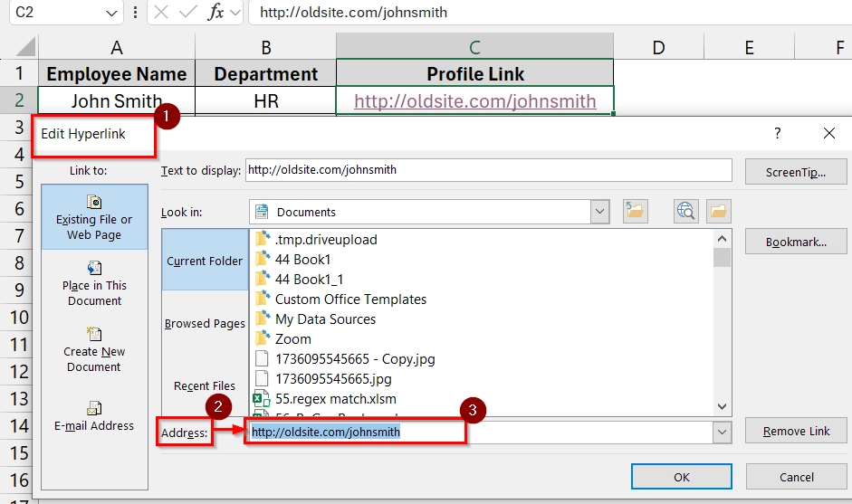Click the formula bar Cancel X icon
The image size is (852, 504).
[x=161, y=13]
